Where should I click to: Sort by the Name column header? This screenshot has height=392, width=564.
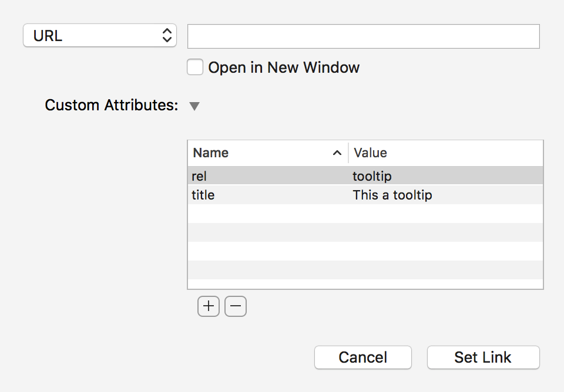268,153
